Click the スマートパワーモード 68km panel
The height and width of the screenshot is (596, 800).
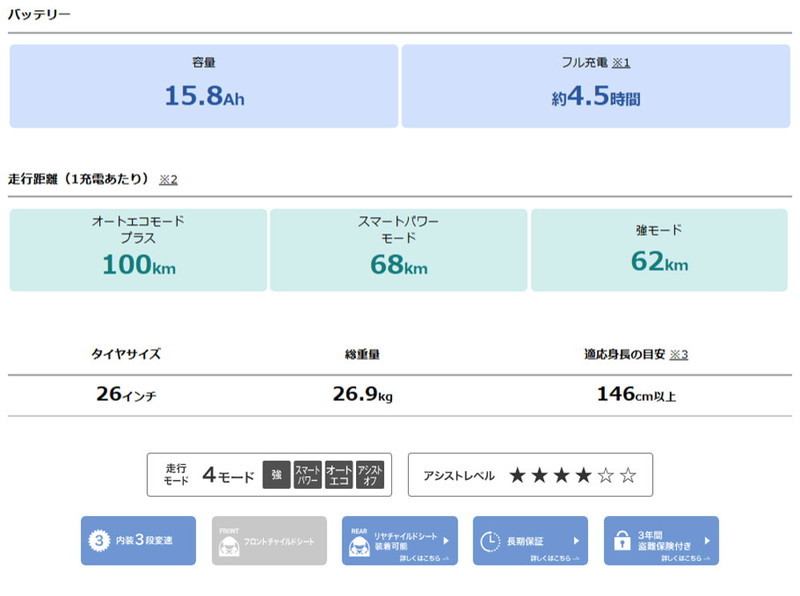point(398,250)
